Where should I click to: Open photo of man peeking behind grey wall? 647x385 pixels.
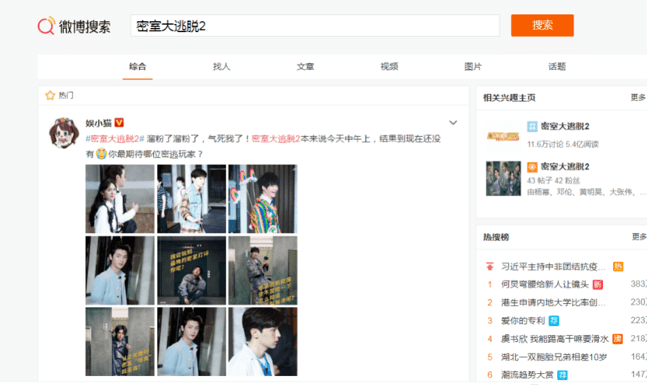tap(120, 341)
